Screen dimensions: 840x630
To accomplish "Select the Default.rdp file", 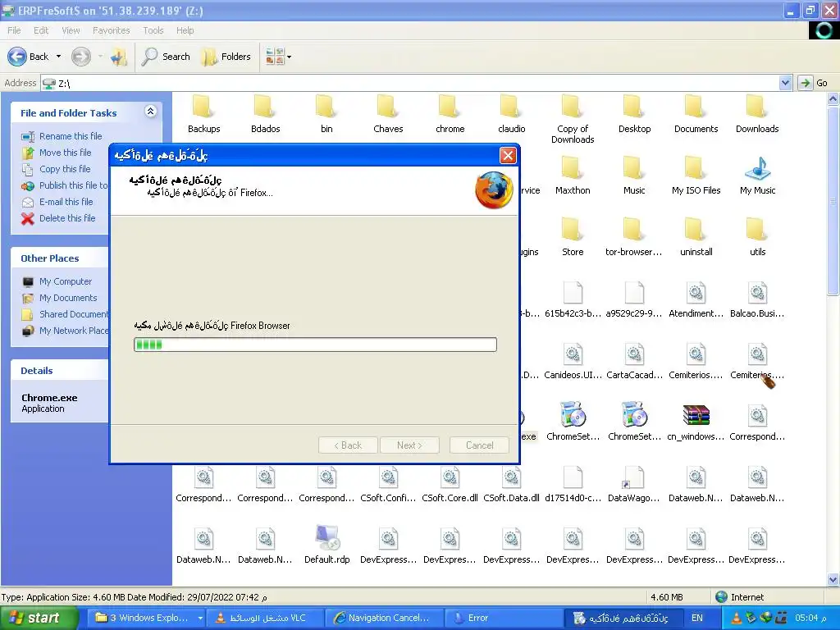I will pos(326,545).
